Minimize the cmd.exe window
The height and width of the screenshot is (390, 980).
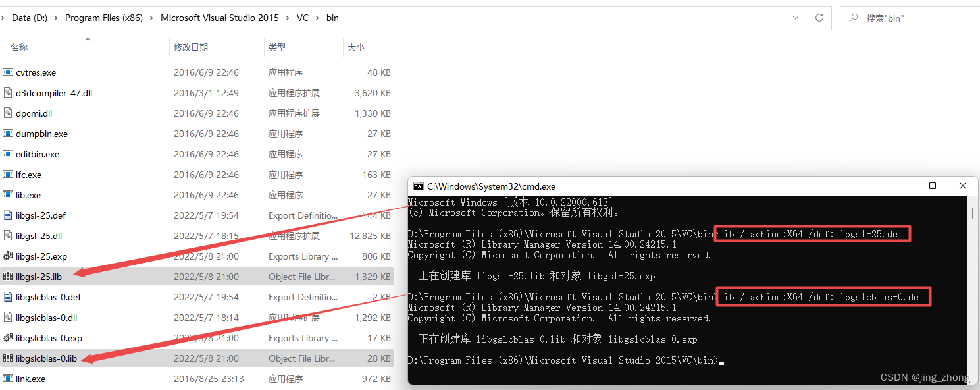click(902, 186)
